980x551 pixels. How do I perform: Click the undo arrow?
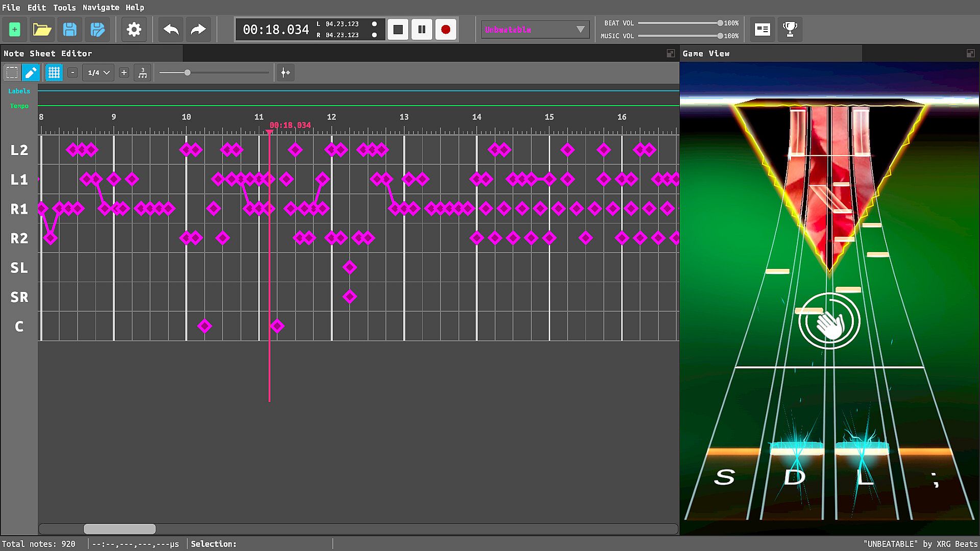(x=171, y=30)
